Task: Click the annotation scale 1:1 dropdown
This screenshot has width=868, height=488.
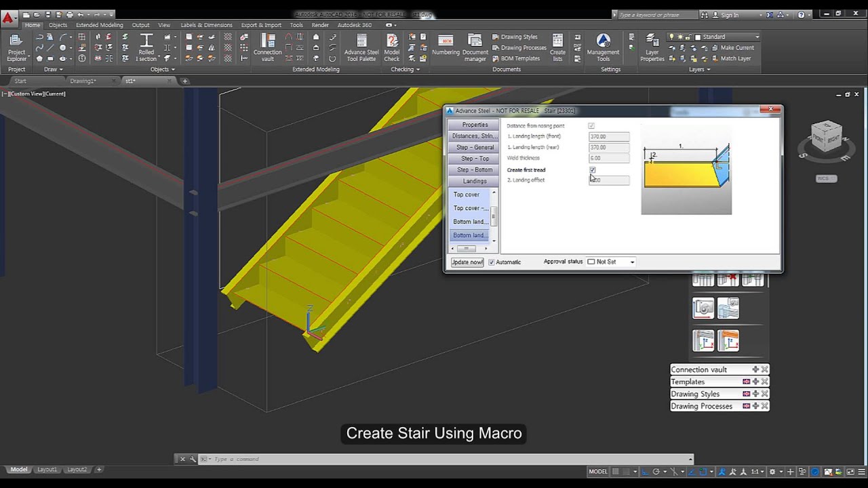Action: pyautogui.click(x=759, y=472)
